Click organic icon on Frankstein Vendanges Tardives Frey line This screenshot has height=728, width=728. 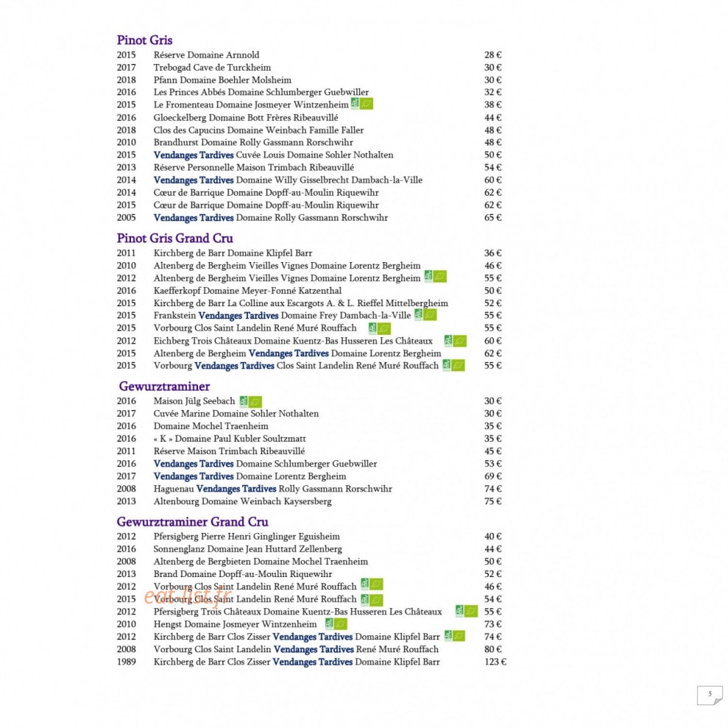click(x=425, y=315)
